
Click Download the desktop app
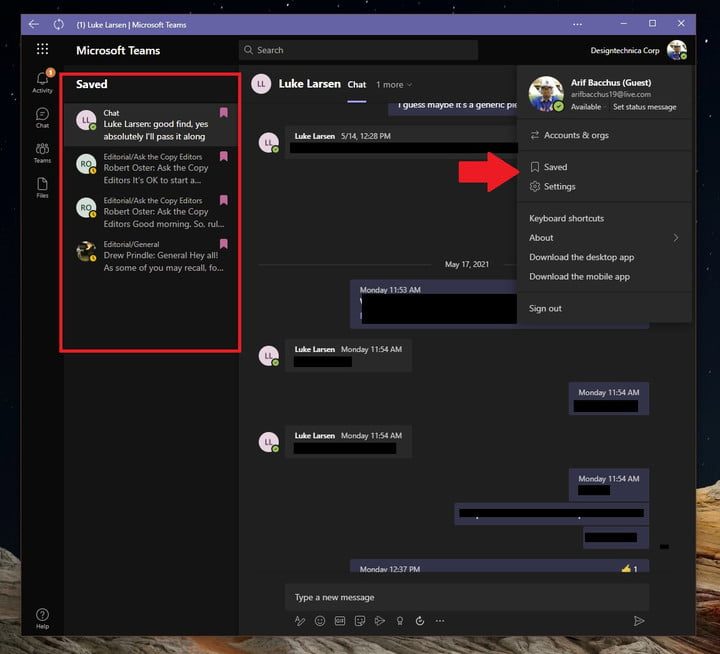pyautogui.click(x=604, y=257)
